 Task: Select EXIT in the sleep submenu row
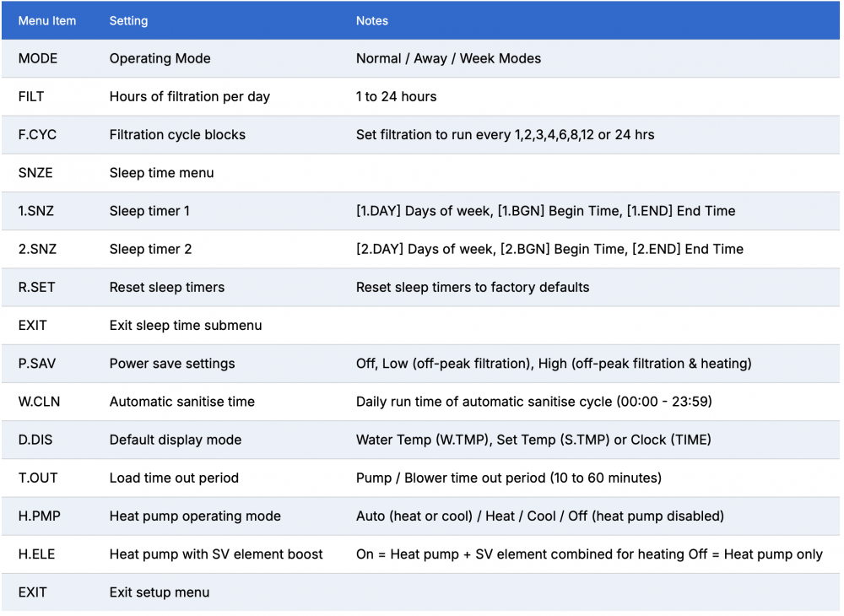pyautogui.click(x=32, y=326)
